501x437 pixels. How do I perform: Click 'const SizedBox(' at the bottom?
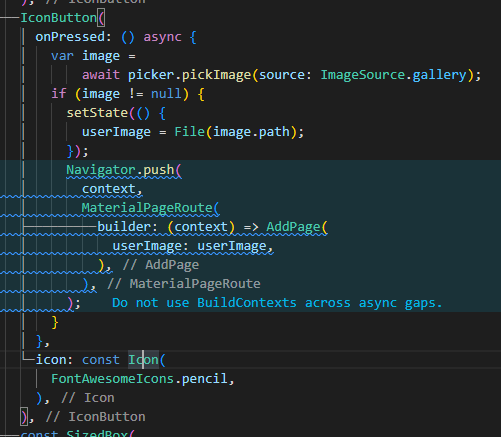point(78,434)
